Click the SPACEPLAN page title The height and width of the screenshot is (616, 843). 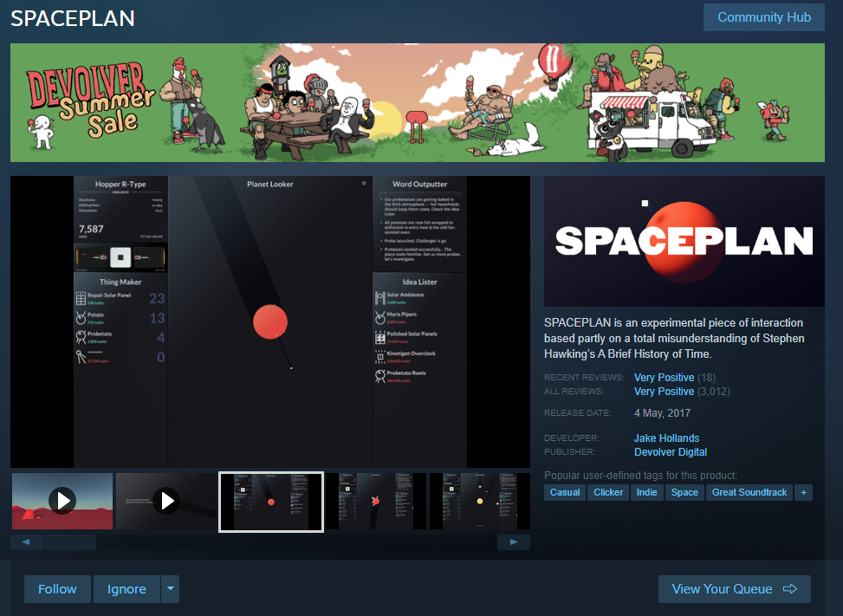73,18
